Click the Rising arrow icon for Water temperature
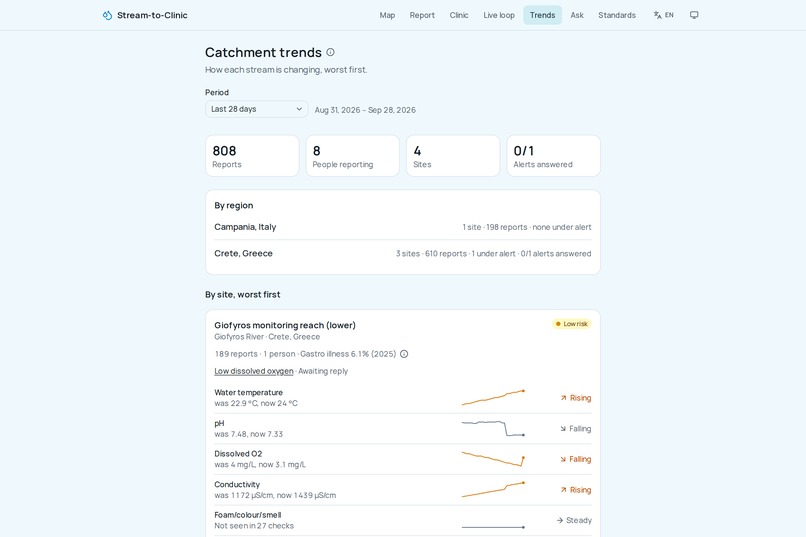This screenshot has width=806, height=537. 563,398
